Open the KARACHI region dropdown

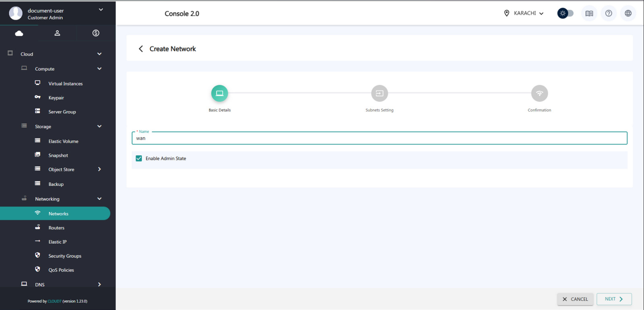pyautogui.click(x=524, y=13)
